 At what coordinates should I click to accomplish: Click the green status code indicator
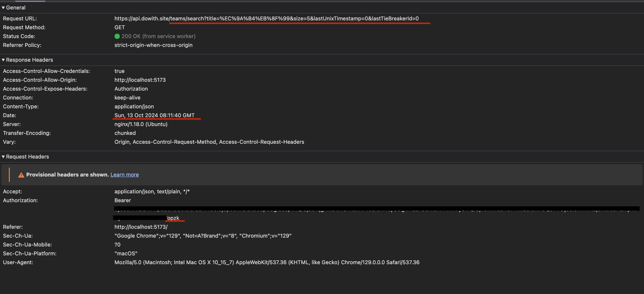117,36
